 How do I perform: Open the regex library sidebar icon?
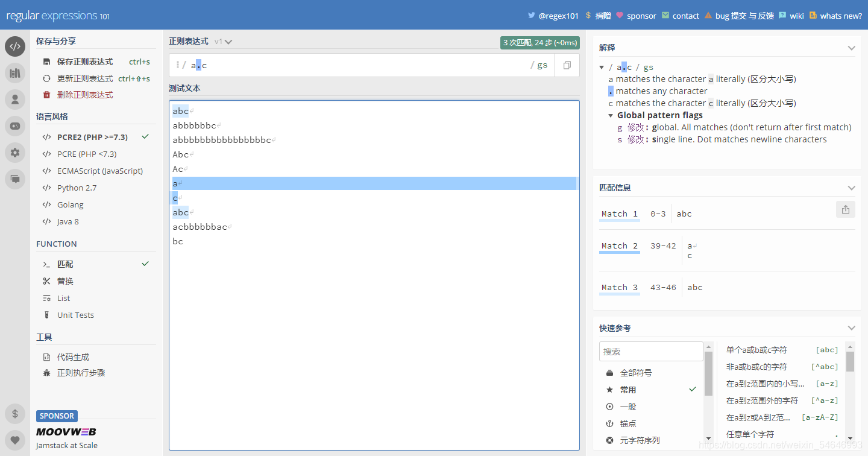click(x=15, y=73)
